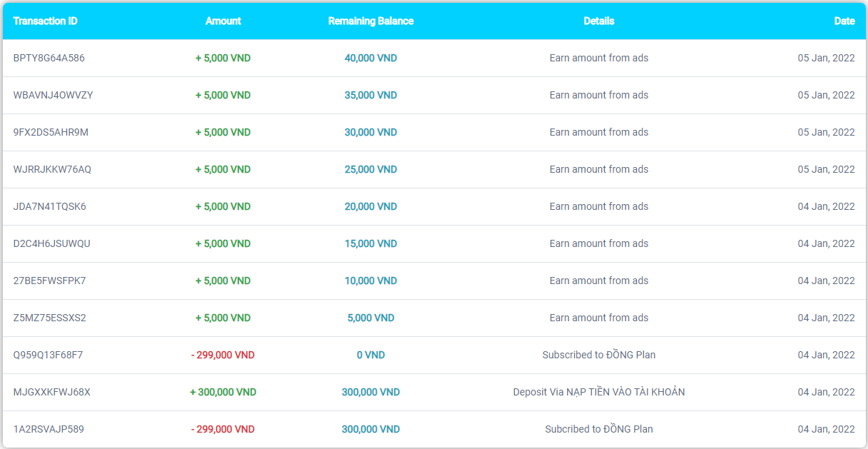
Task: Click transaction ID 9FX2DS5AHR9M
Action: click(51, 132)
